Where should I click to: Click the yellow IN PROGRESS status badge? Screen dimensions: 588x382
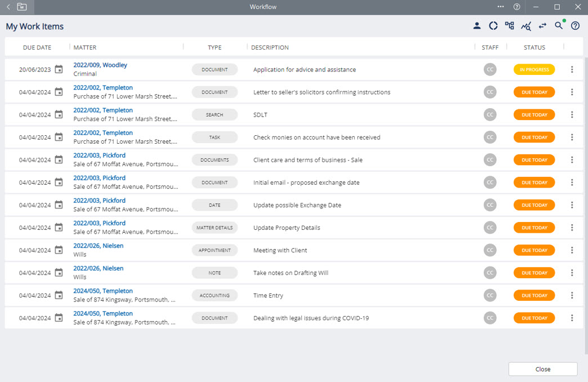coord(534,69)
